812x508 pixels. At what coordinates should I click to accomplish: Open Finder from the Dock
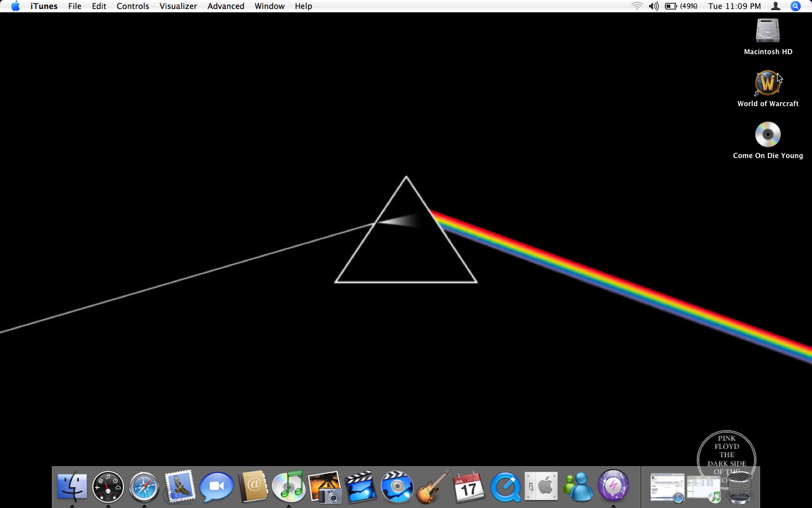pos(72,487)
